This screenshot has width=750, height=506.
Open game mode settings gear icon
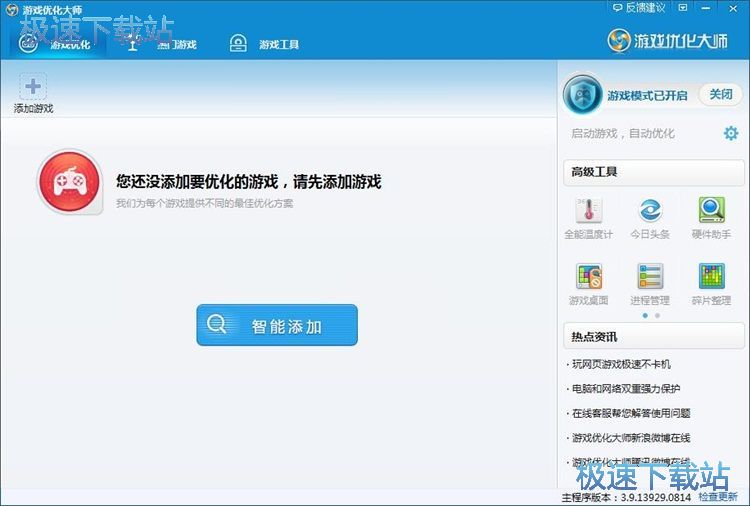731,133
